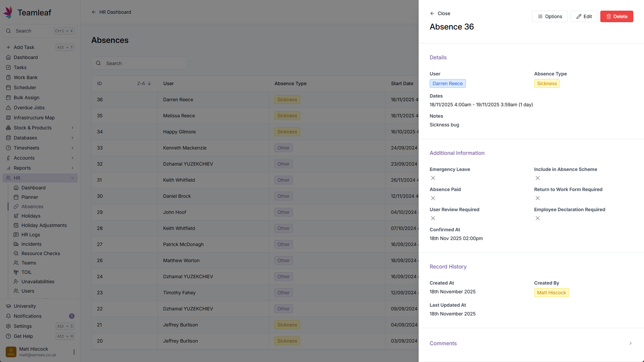Click the Teamleaf logo icon
644x362 pixels.
click(x=8, y=12)
